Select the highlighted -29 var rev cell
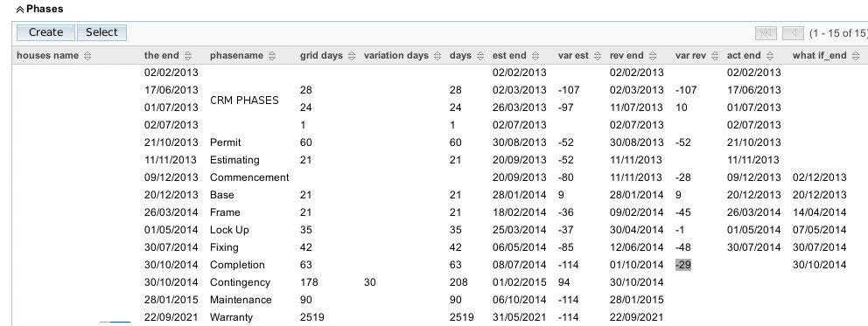This screenshot has width=868, height=326. (x=683, y=265)
